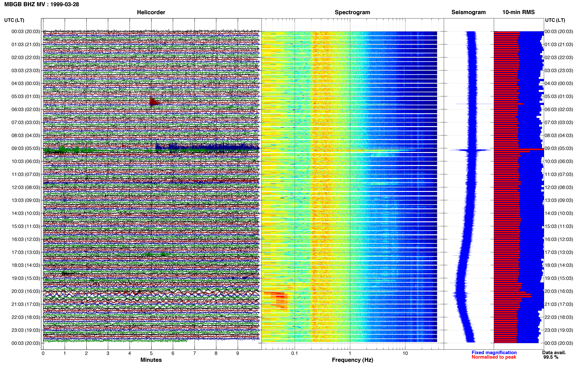The height and width of the screenshot is (368, 588).
Task: Click the red 'Normalised to peak' legend text
Action: (494, 357)
